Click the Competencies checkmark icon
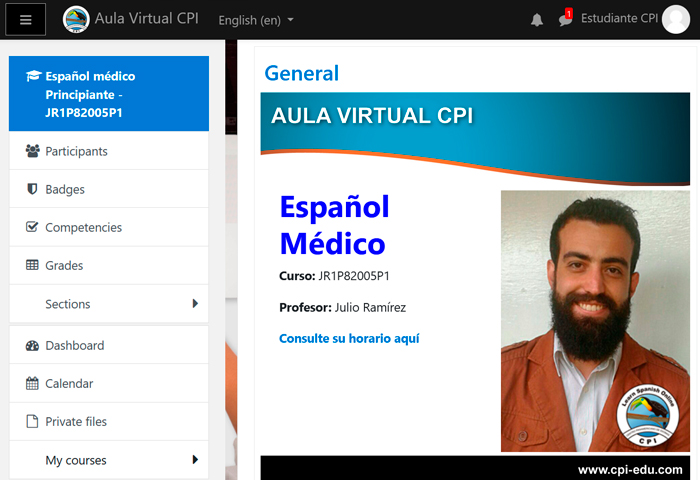Screen dimensions: 700x480 (x=32, y=227)
